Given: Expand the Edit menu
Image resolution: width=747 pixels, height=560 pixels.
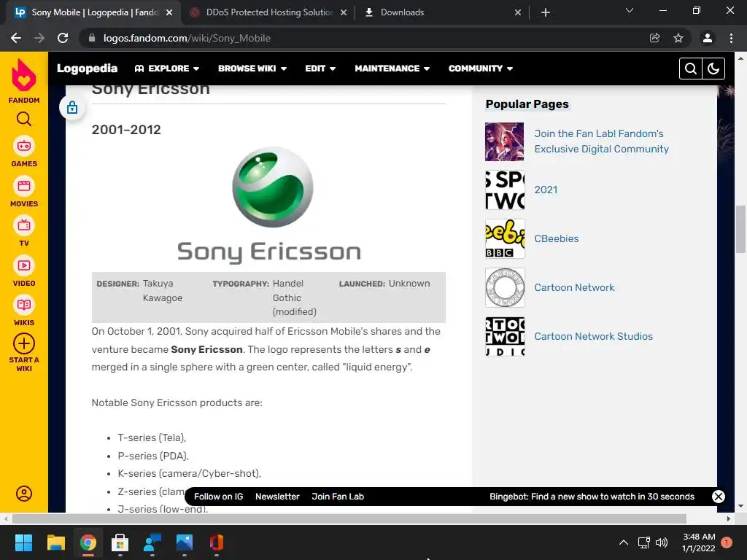Looking at the screenshot, I should pyautogui.click(x=320, y=69).
